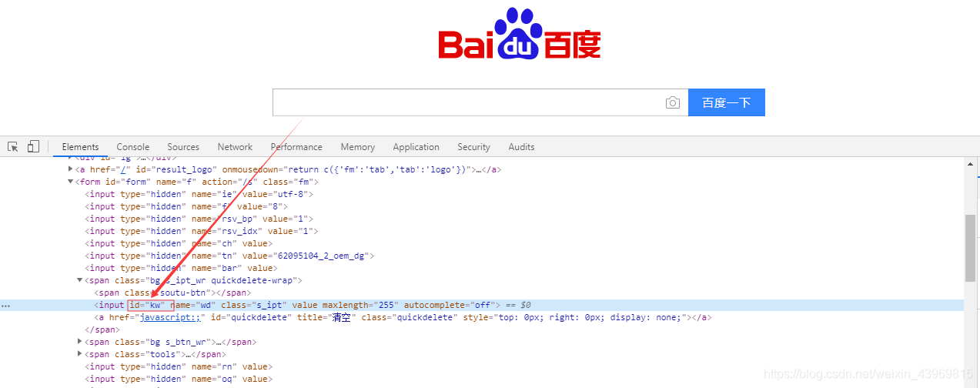Activate the inspect element picker icon
Screen dimensions: 980x388
point(13,146)
